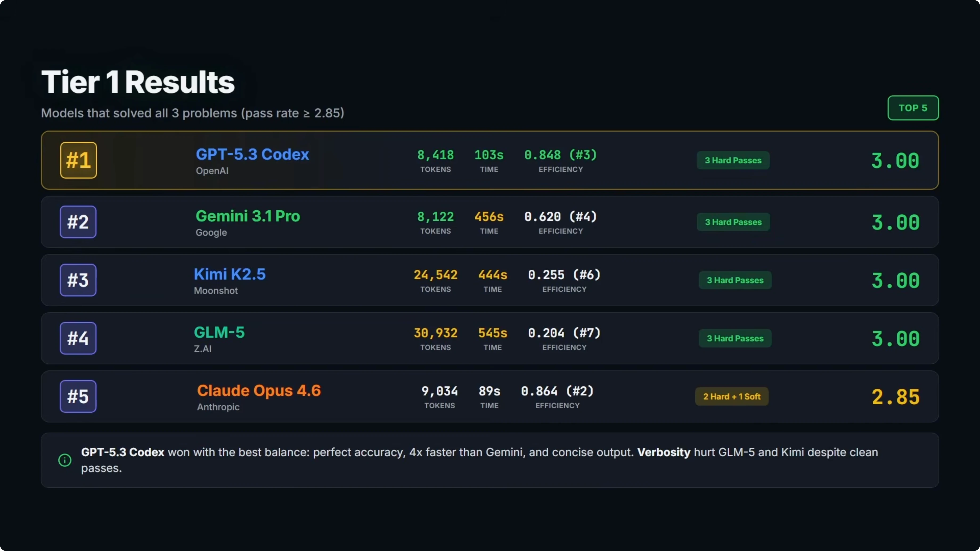Select the #5 rank badge for Claude Opus

[x=77, y=396]
